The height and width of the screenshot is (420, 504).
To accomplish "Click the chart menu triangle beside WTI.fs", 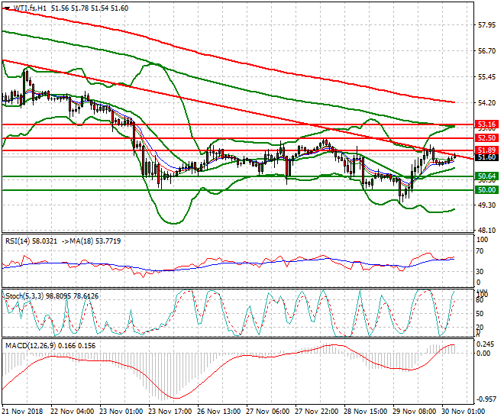I will point(7,8).
